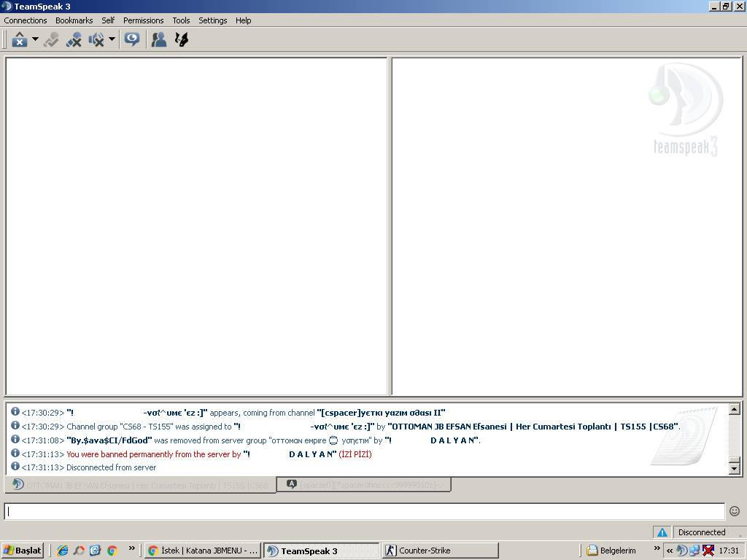The width and height of the screenshot is (747, 560).
Task: Click the network connection tray icon
Action: coord(694,551)
